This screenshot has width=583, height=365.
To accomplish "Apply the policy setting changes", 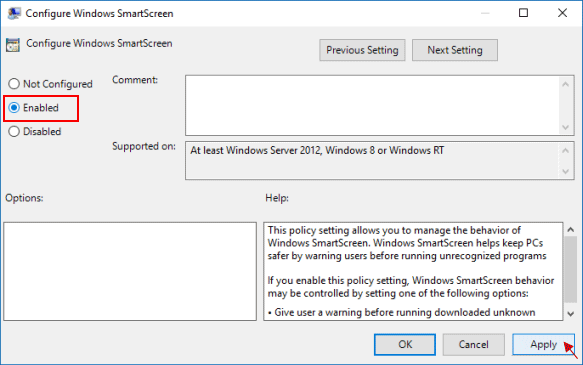I will [x=543, y=345].
